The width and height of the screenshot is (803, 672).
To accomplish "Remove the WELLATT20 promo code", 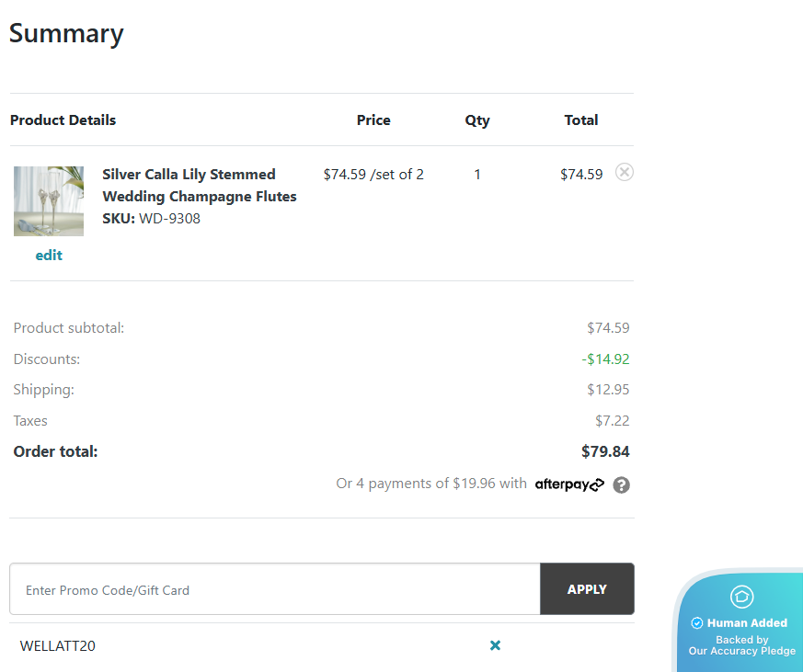I will (495, 645).
